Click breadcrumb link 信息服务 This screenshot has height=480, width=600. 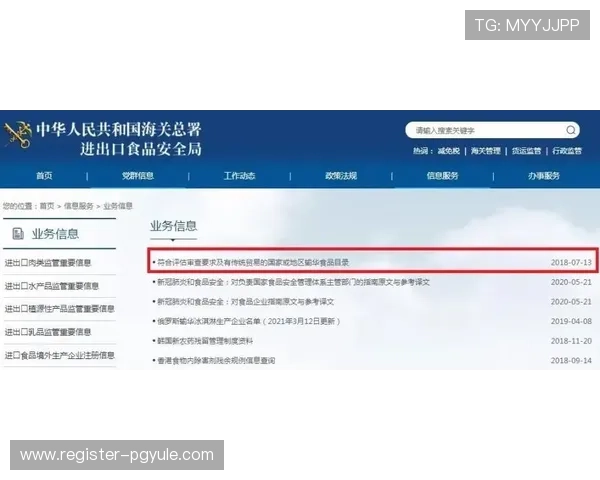pyautogui.click(x=78, y=206)
